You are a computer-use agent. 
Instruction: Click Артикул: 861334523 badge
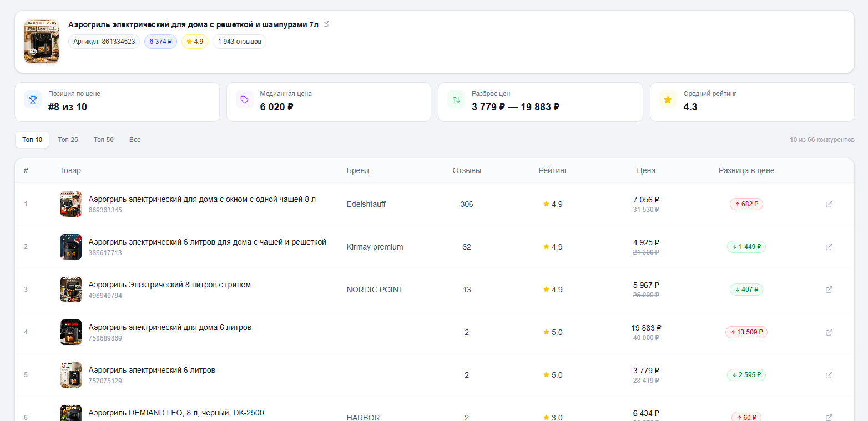click(104, 42)
